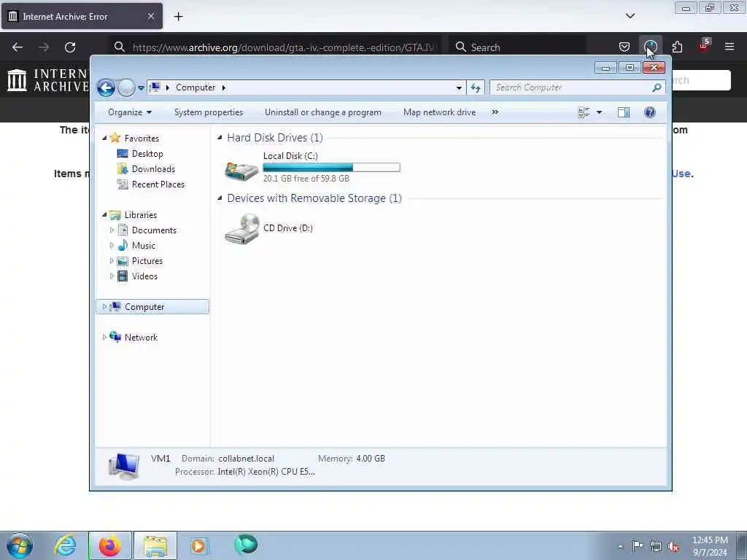Click the Internet Archive: Error tab
This screenshot has height=560, width=747.
(x=82, y=17)
